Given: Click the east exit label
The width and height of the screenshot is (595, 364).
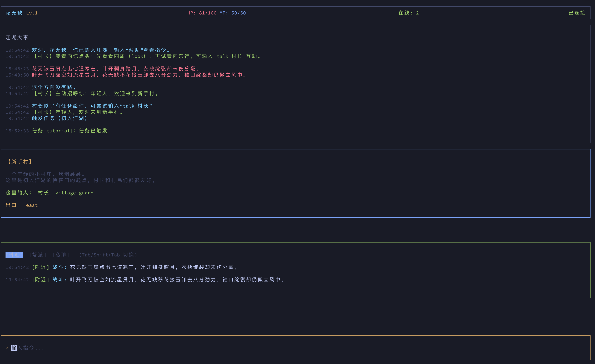Looking at the screenshot, I should [32, 205].
